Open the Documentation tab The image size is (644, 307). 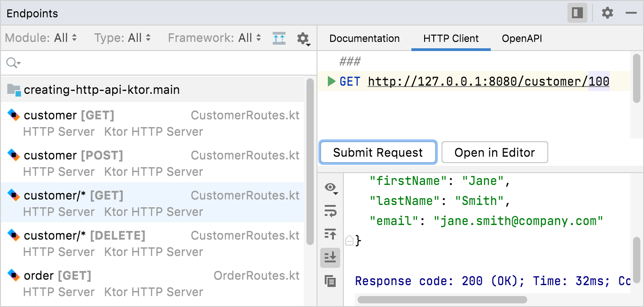click(x=364, y=38)
